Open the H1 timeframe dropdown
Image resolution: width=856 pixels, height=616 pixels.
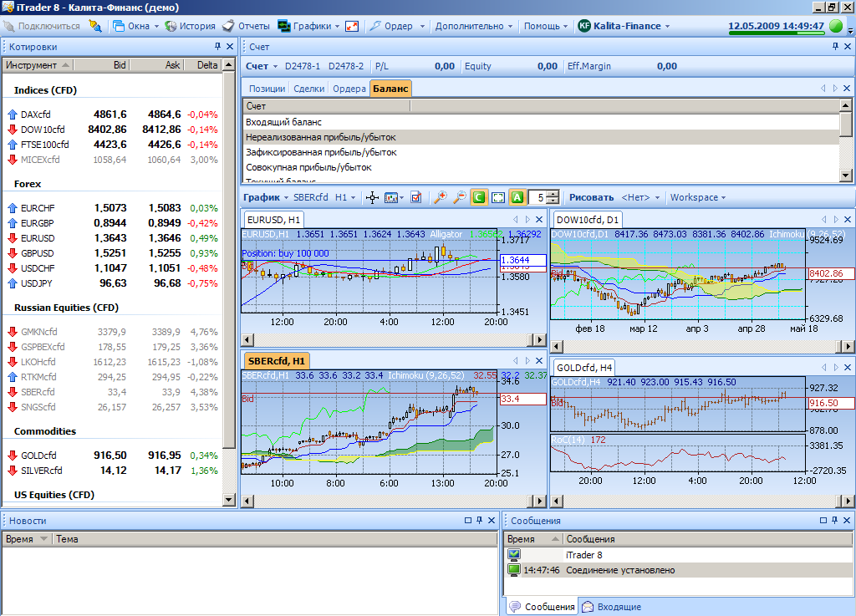coord(345,197)
